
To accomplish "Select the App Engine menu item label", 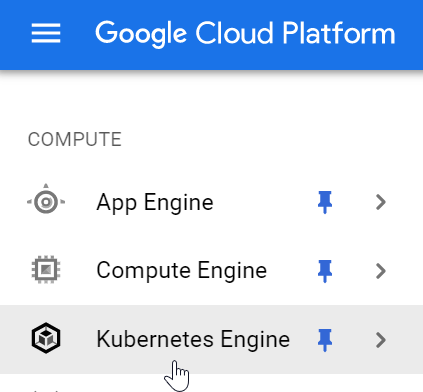I will [x=155, y=203].
